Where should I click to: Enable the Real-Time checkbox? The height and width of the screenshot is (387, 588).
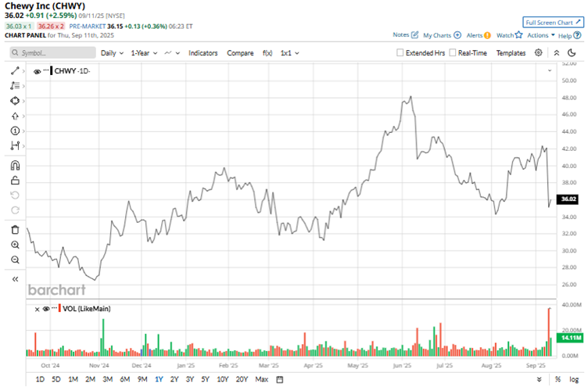pyautogui.click(x=453, y=53)
